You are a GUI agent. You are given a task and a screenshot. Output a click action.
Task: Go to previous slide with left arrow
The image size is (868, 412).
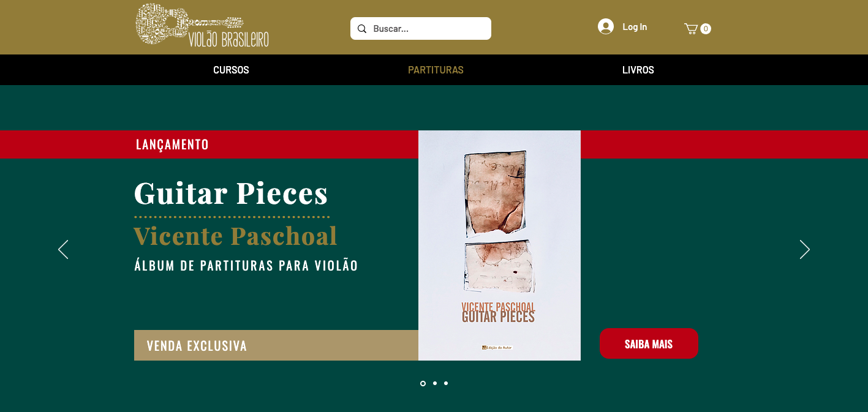pyautogui.click(x=63, y=249)
